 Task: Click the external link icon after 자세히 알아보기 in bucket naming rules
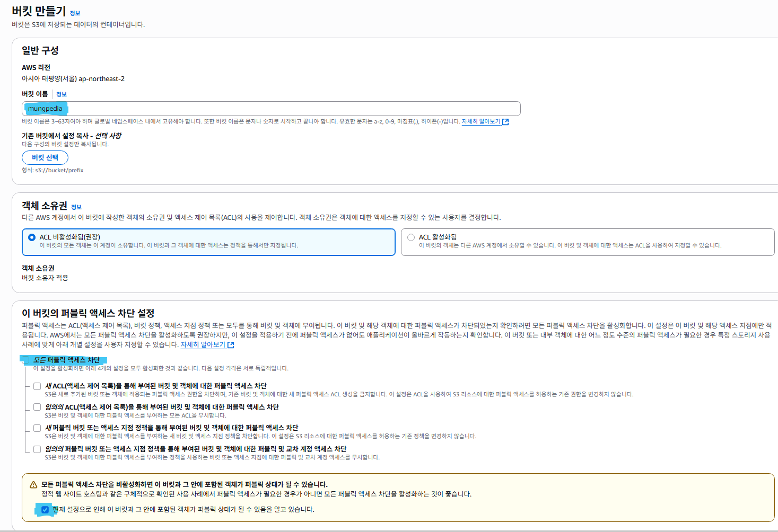[505, 121]
